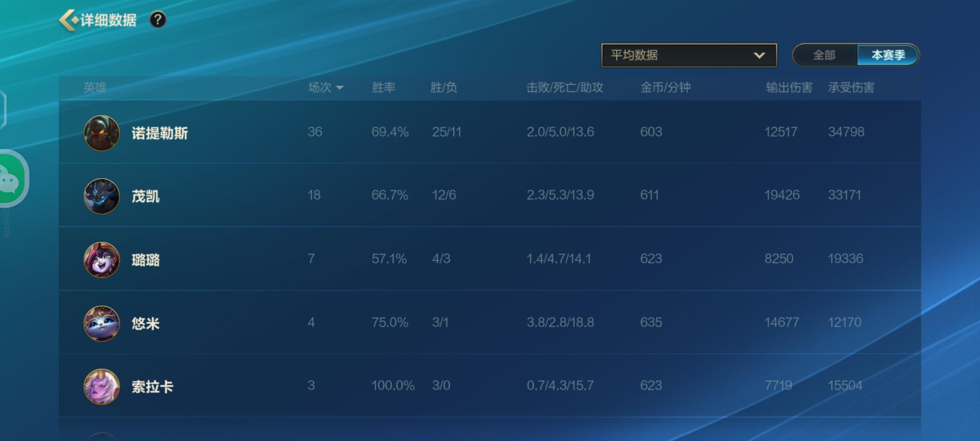The width and height of the screenshot is (980, 441).
Task: Click the damage dealt value 8250
Action: point(779,258)
